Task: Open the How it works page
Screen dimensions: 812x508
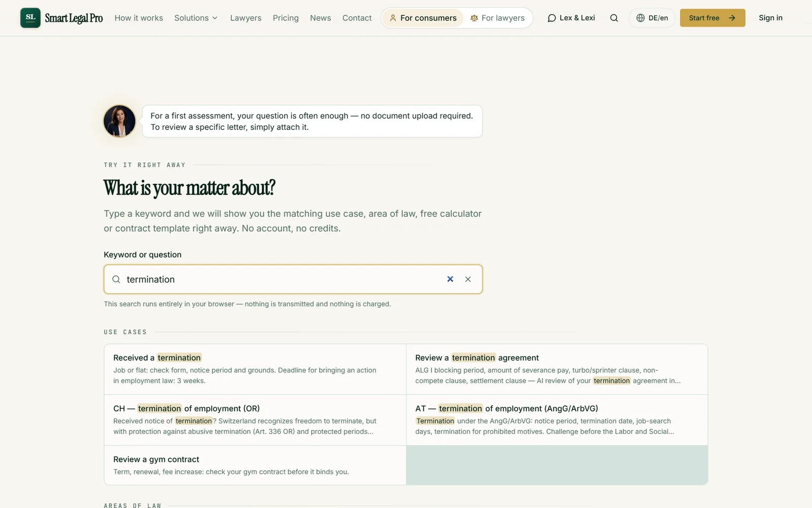Action: 139,18
